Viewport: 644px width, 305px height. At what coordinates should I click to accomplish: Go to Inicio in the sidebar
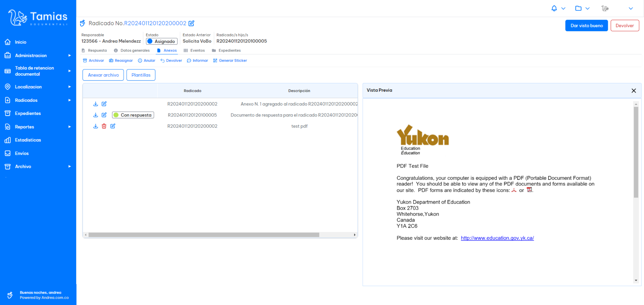(21, 42)
